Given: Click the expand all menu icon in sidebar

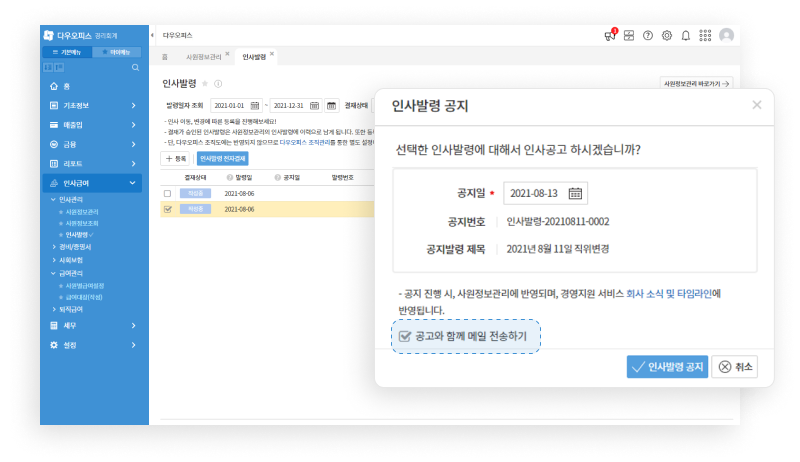Looking at the screenshot, I should click(x=48, y=67).
